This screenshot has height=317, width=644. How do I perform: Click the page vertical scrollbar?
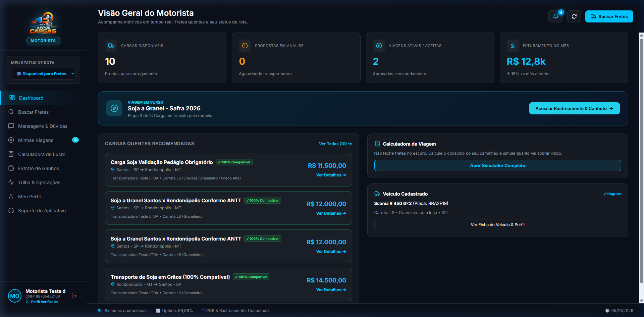click(641, 168)
